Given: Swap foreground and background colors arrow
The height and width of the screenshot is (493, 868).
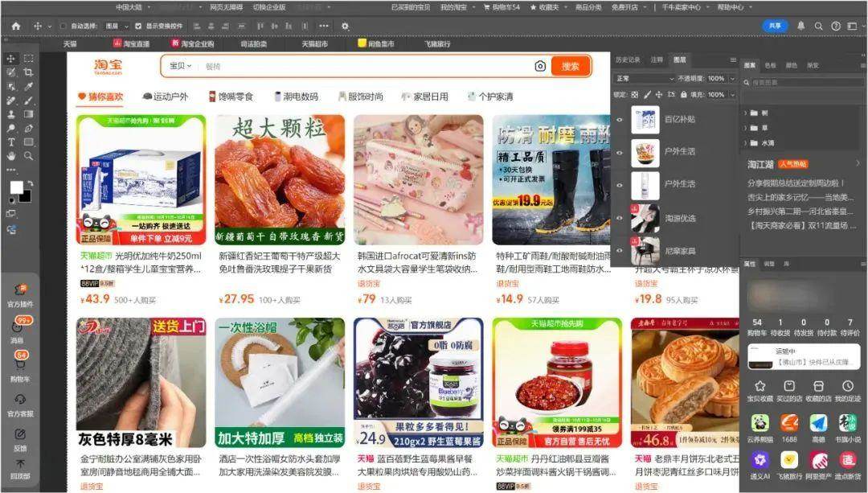Looking at the screenshot, I should click(30, 183).
